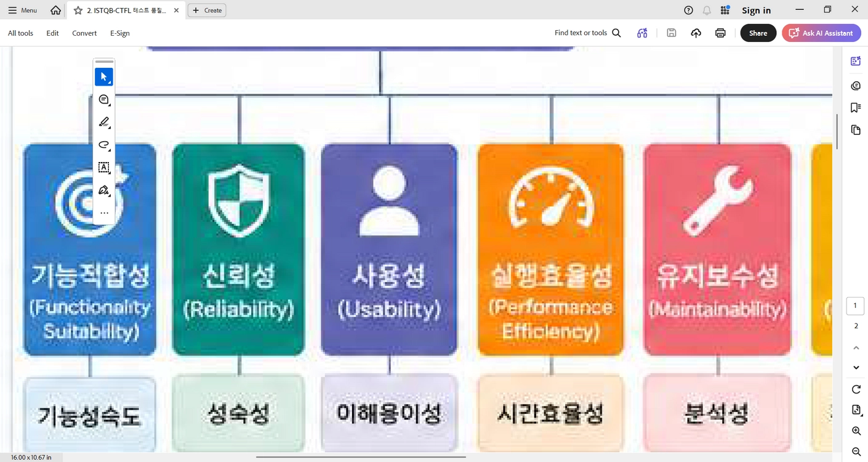Go to the Home icon

(x=55, y=10)
